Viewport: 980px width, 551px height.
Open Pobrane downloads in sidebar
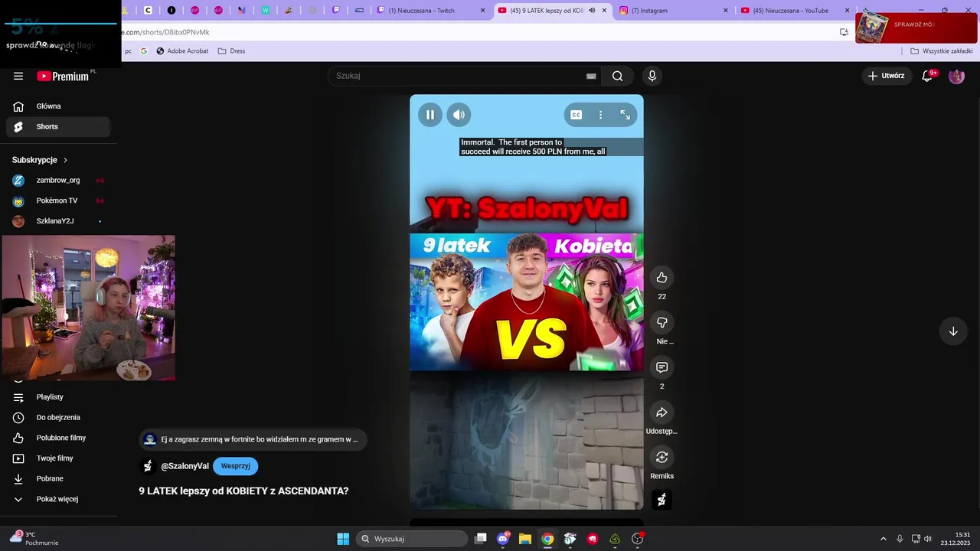point(58,478)
